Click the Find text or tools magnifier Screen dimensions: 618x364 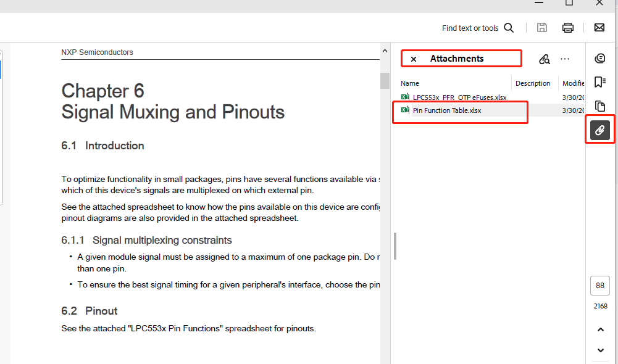point(508,28)
